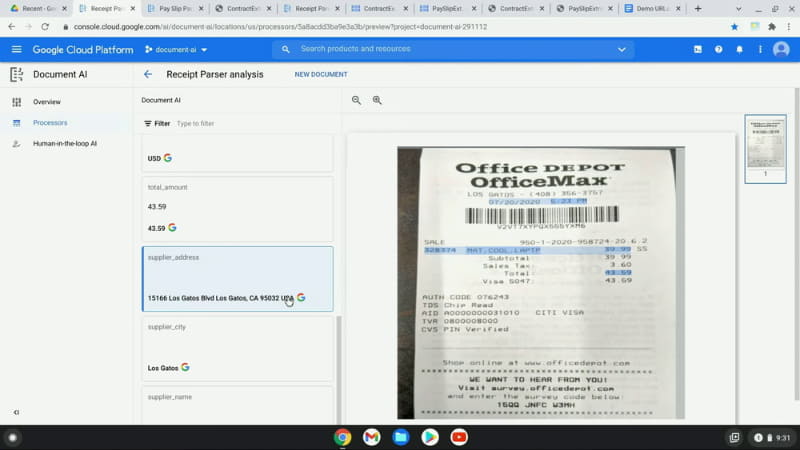Click the browser address bar URL
The width and height of the screenshot is (800, 450).
pos(280,27)
